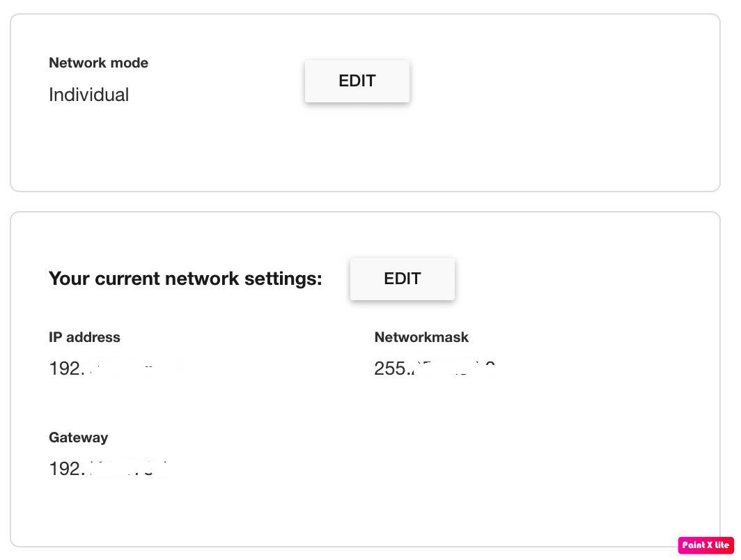Click the word 'lite' in watermark
741x560 pixels.
click(722, 545)
